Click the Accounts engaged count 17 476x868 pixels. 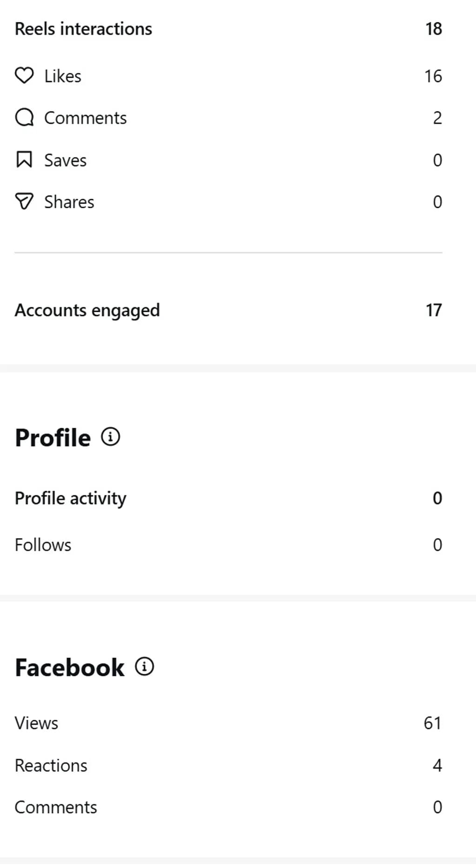[x=434, y=310]
